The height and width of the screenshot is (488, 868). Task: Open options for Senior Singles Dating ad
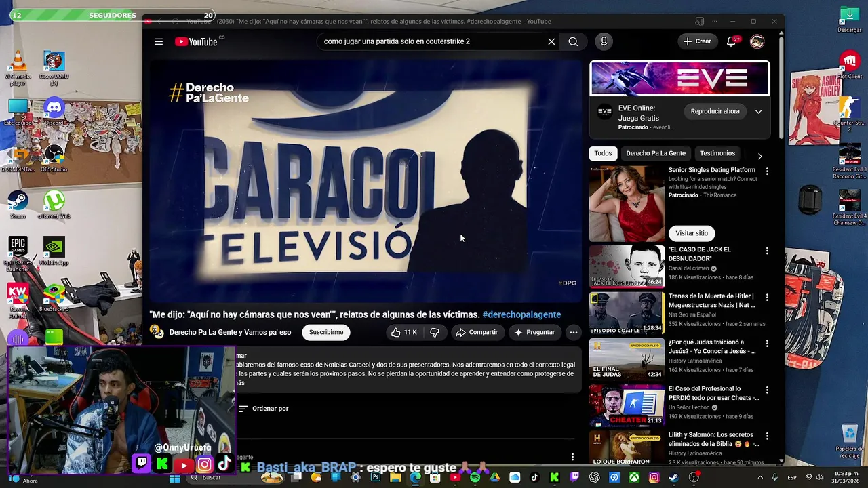click(x=767, y=171)
